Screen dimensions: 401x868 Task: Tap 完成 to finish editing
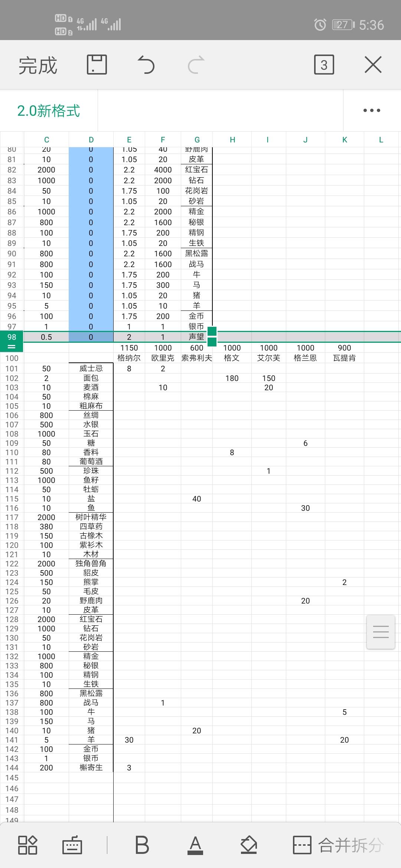pos(38,65)
